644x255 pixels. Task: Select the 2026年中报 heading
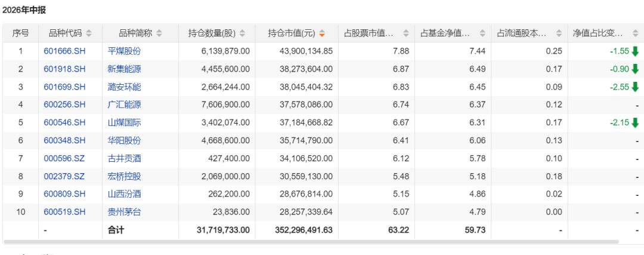pyautogui.click(x=24, y=10)
